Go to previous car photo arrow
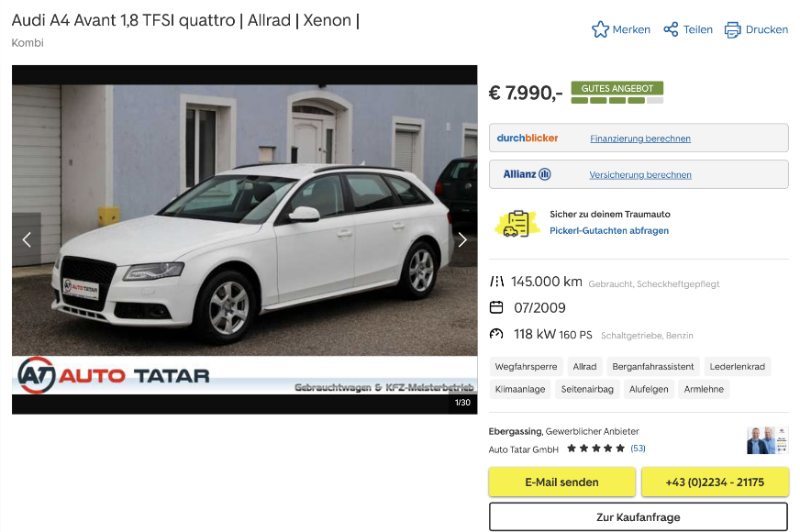The width and height of the screenshot is (800, 532). point(27,239)
